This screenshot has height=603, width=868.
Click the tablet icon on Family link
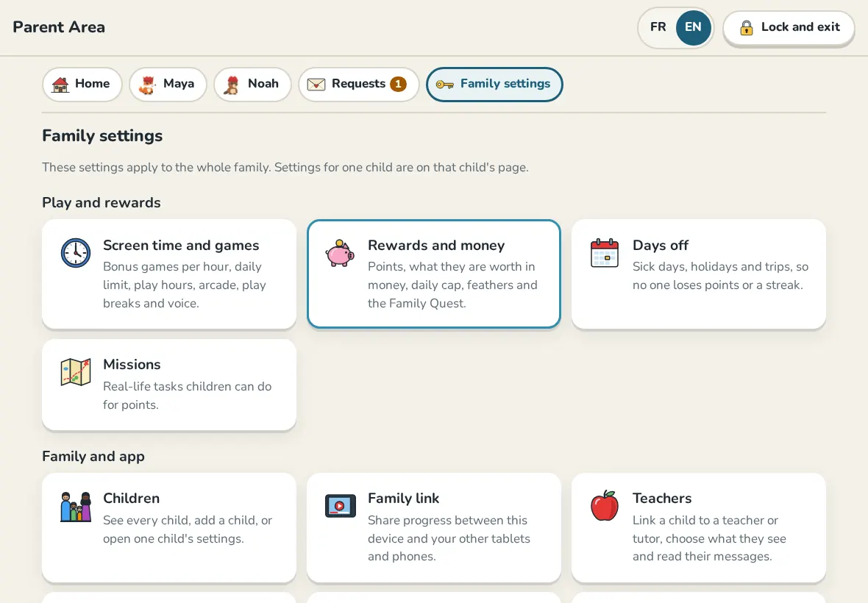tap(341, 506)
